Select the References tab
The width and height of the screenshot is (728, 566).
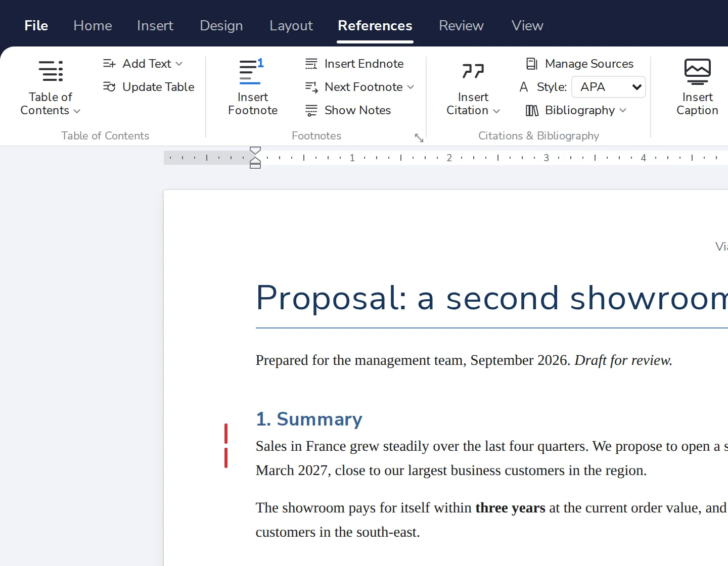pyautogui.click(x=375, y=25)
